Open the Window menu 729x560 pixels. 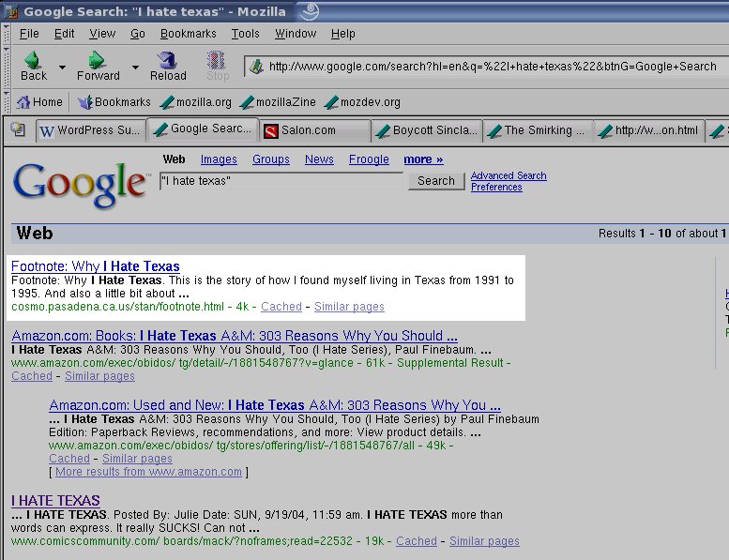(296, 34)
